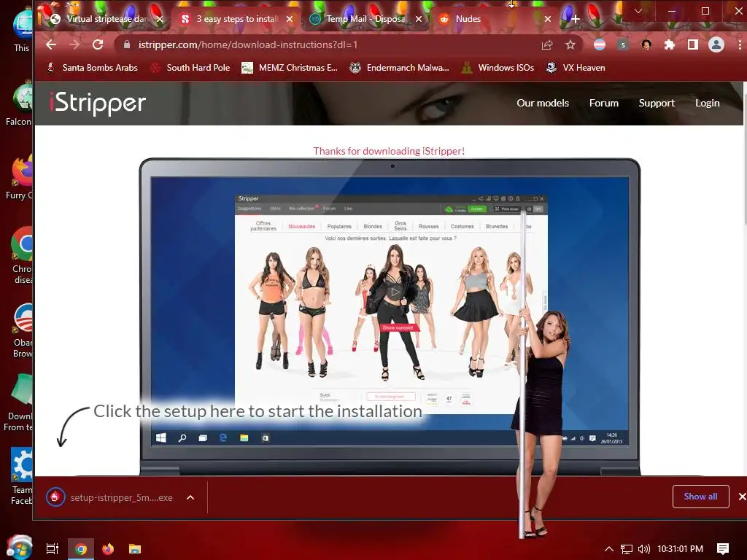Open File Explorer from the taskbar

(135, 548)
